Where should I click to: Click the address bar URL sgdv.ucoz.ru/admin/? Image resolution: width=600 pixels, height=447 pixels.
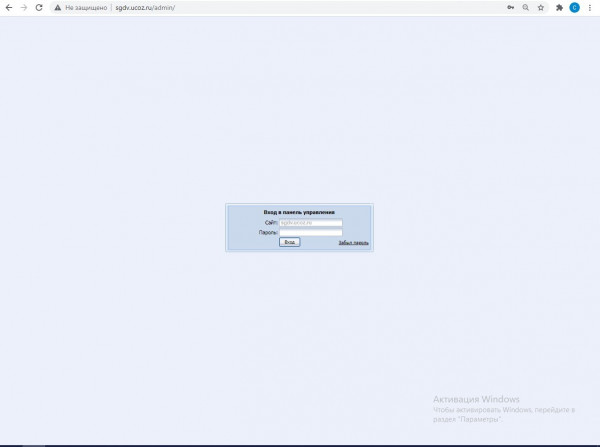pyautogui.click(x=145, y=7)
